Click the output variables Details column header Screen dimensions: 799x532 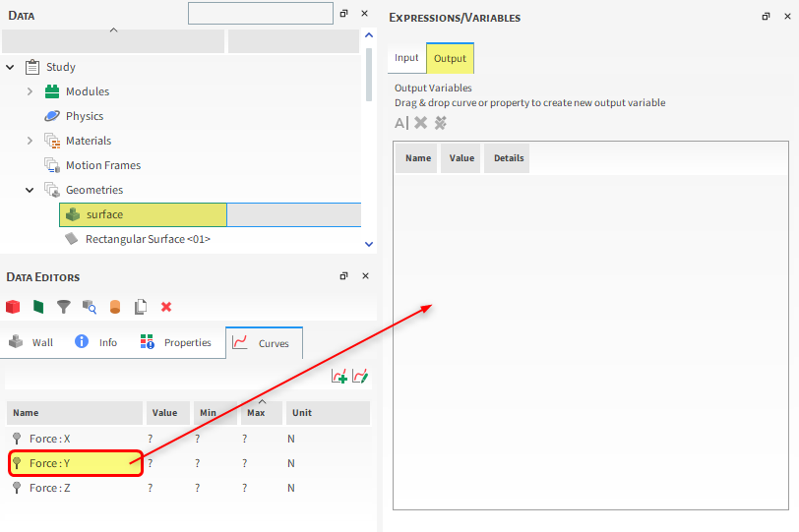point(507,158)
